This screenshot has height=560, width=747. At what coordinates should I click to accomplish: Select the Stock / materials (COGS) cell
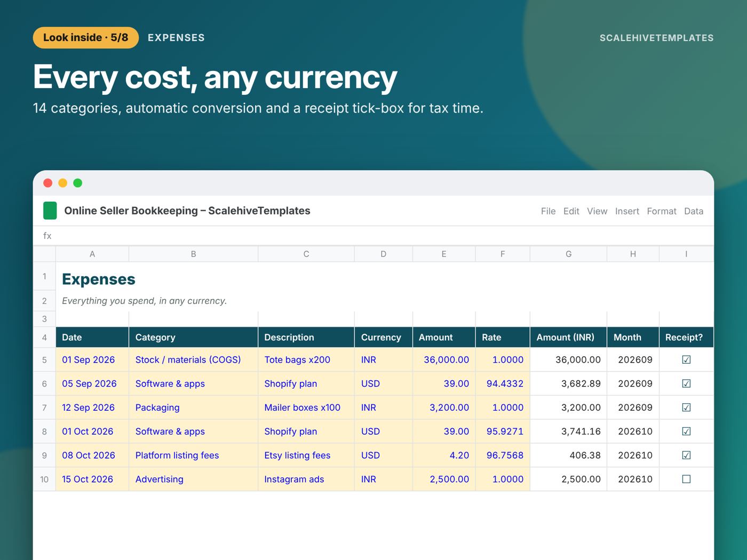point(193,359)
